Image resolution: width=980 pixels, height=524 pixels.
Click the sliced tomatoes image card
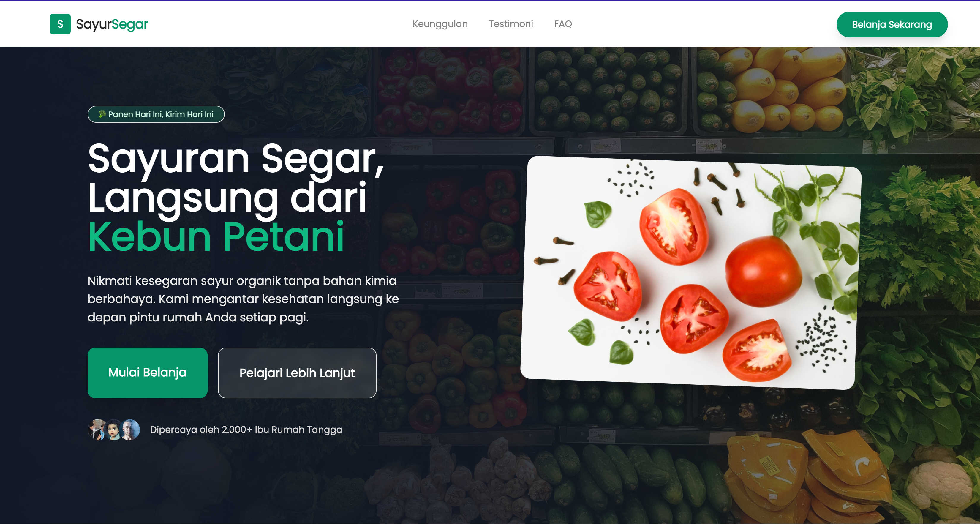click(x=690, y=273)
